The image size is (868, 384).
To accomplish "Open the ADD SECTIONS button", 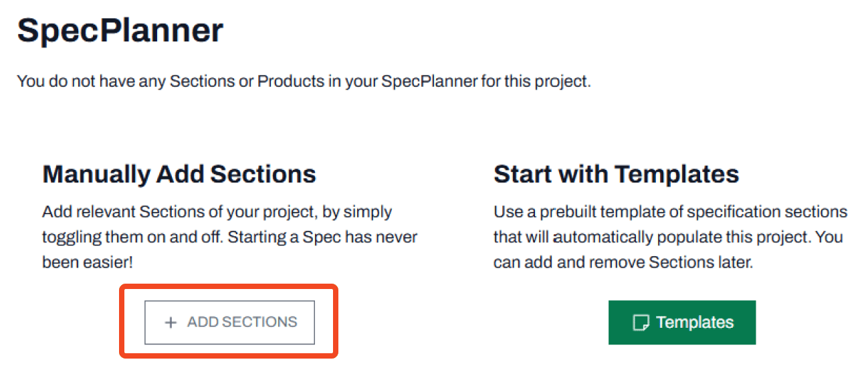I will (x=229, y=322).
